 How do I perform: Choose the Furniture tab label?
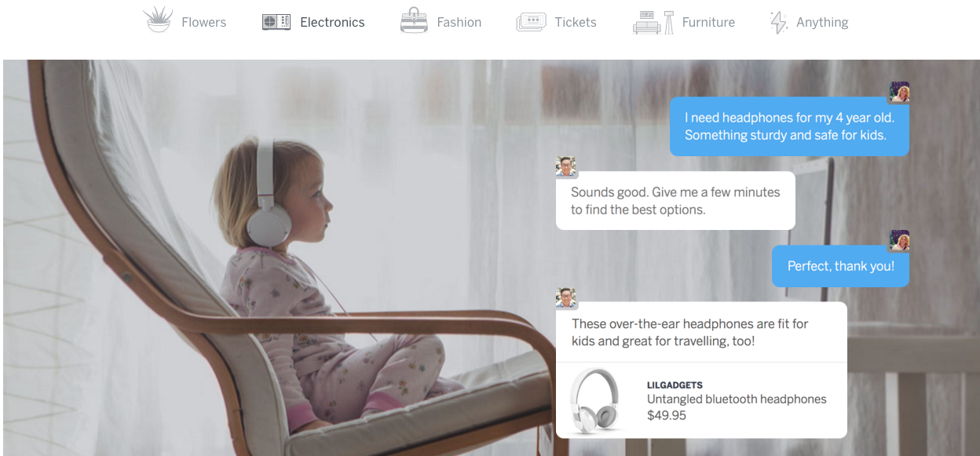(x=708, y=22)
